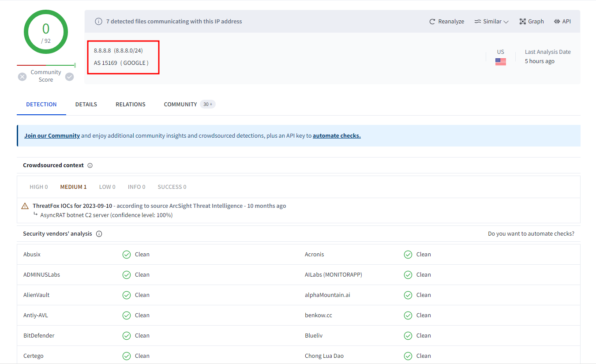Vote negative with the community score X icon

(22, 77)
